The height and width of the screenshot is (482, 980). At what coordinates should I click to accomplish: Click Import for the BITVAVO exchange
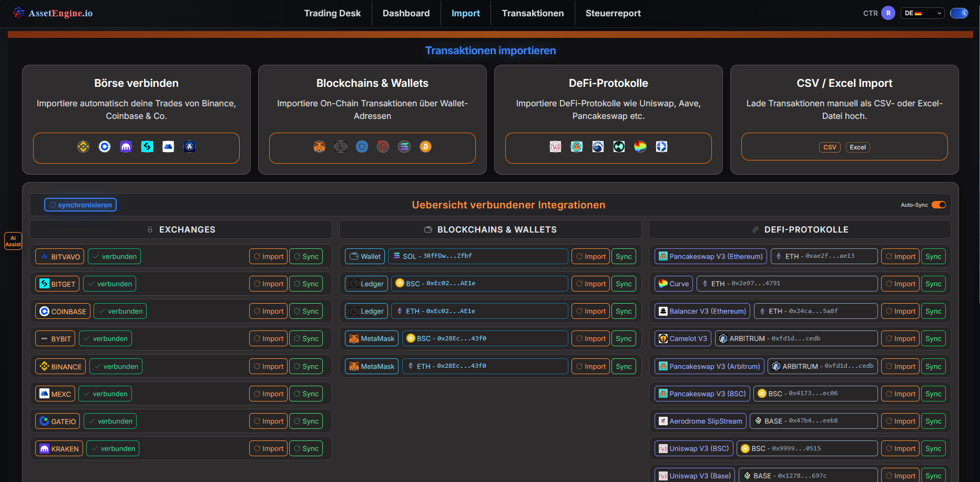click(x=268, y=256)
